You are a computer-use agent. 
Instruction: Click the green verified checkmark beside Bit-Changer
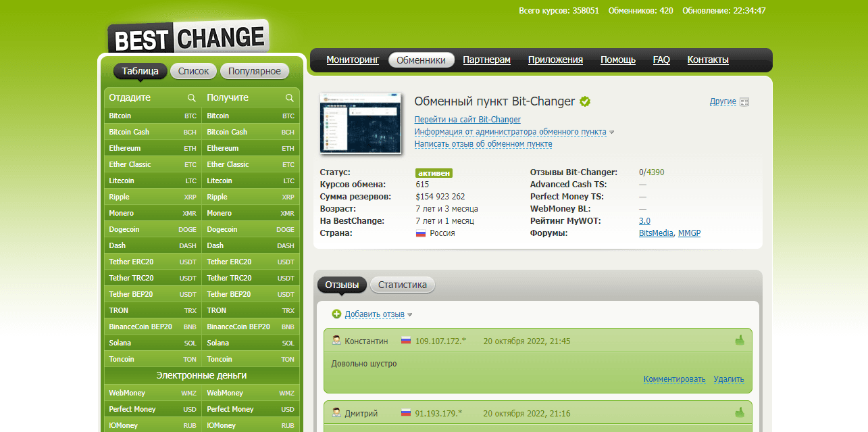click(585, 101)
